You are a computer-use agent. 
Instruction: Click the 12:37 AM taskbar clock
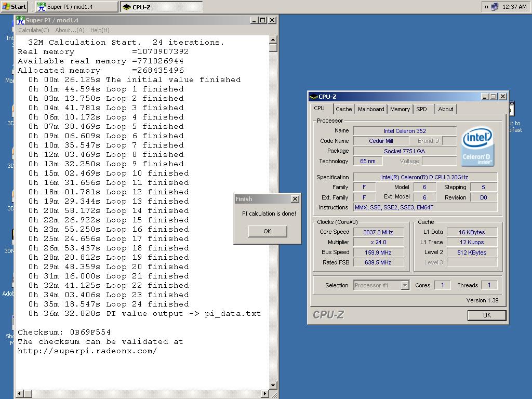(514, 7)
